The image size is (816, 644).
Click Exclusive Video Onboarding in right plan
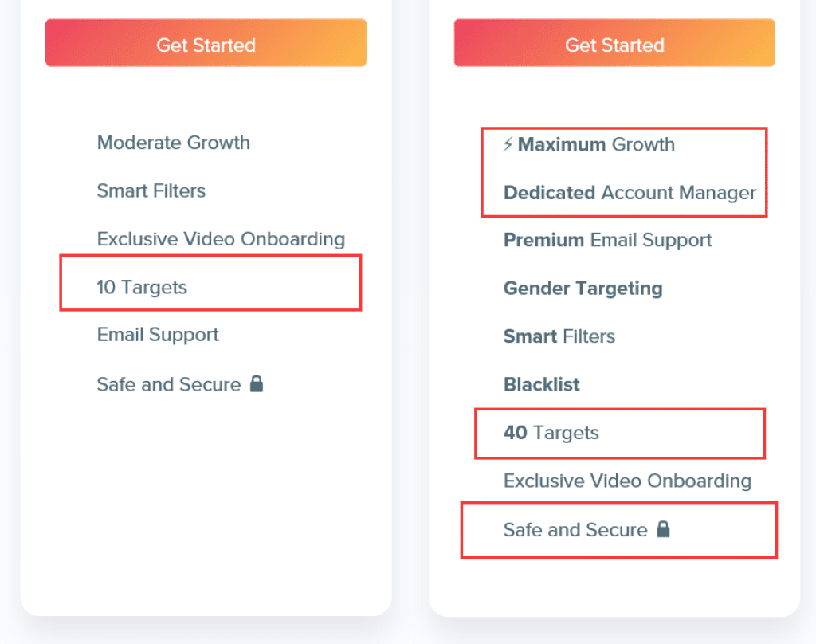pos(627,481)
